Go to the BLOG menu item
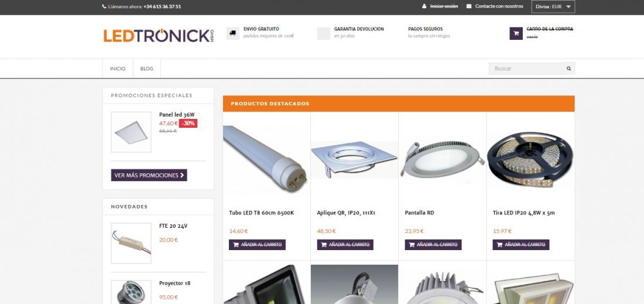The height and width of the screenshot is (304, 644). (x=146, y=69)
